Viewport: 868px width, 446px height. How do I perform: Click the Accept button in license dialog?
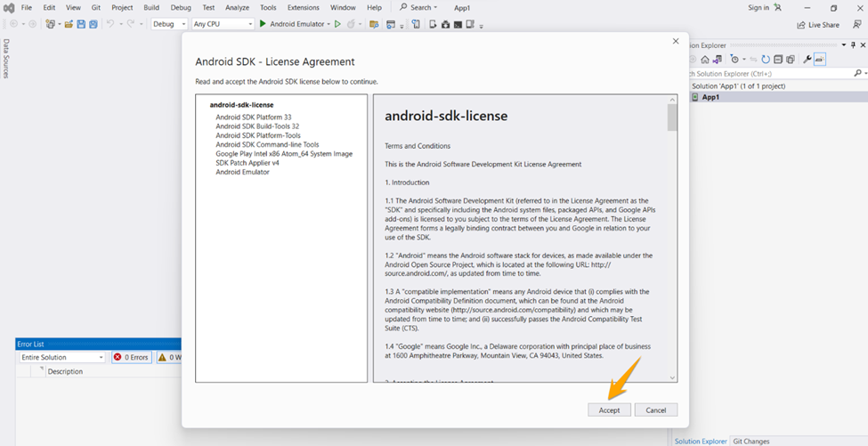tap(609, 410)
